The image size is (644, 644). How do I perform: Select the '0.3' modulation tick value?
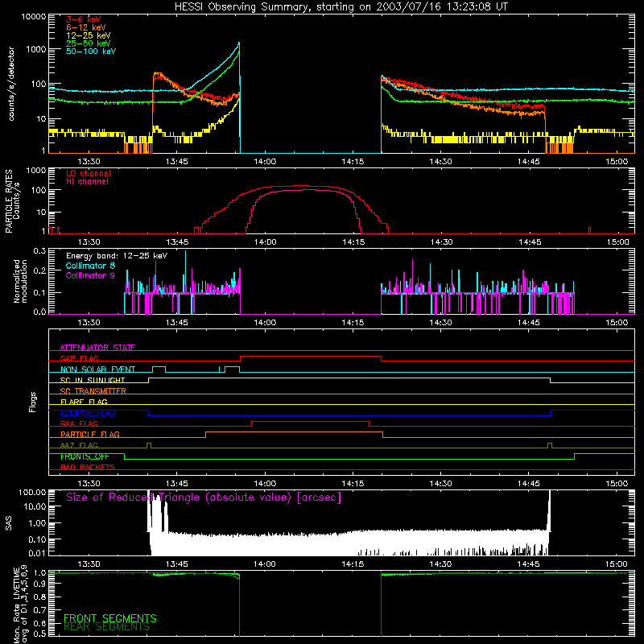(x=39, y=251)
